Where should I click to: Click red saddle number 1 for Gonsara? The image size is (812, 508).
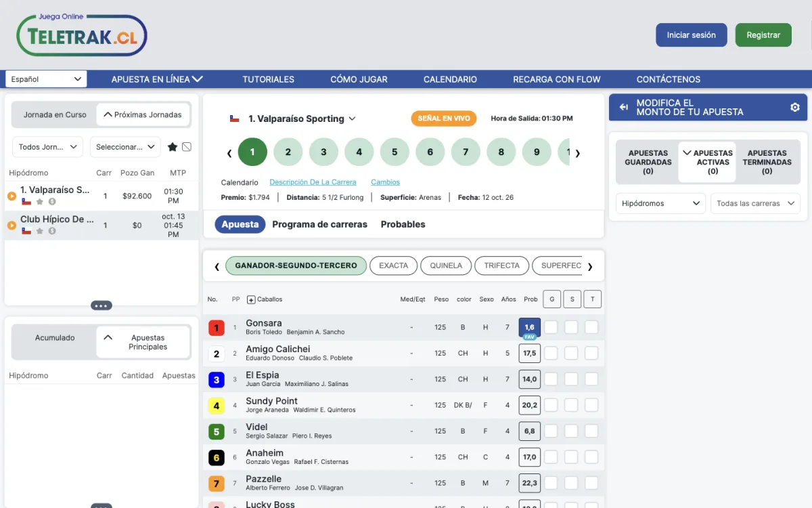pos(217,328)
